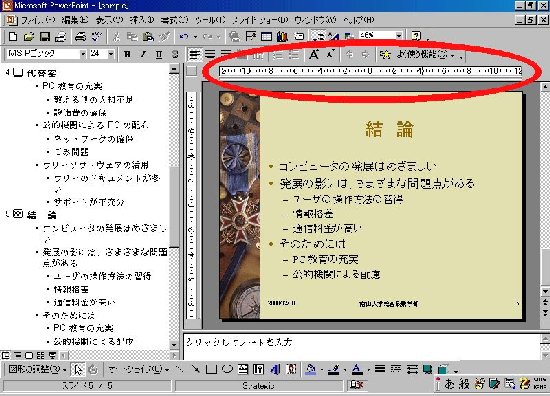This screenshot has height=396, width=550.
Task: Switch to center text alignment
Action: pyautogui.click(x=210, y=54)
